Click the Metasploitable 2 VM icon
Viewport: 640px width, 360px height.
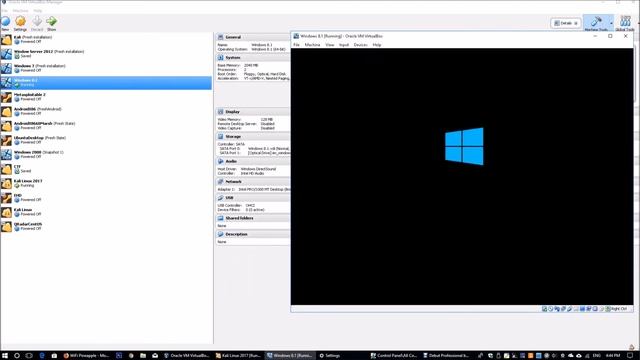tap(6, 98)
